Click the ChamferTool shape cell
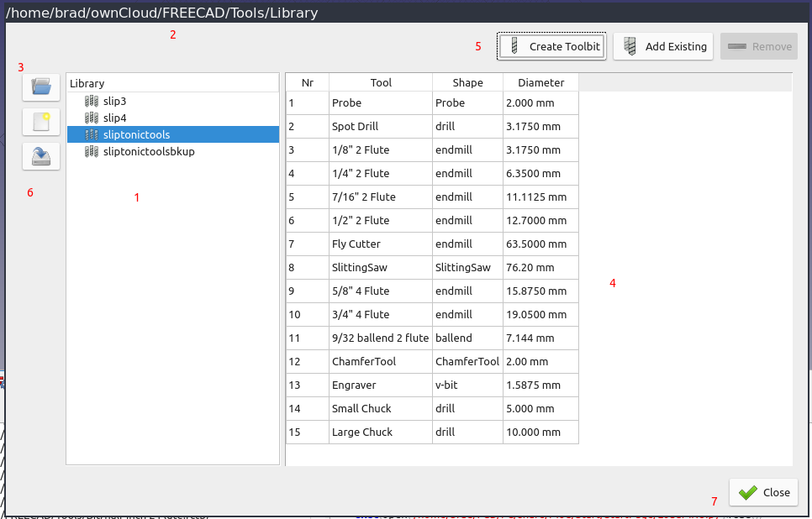Screen dimensions: 812x519 click(467, 362)
